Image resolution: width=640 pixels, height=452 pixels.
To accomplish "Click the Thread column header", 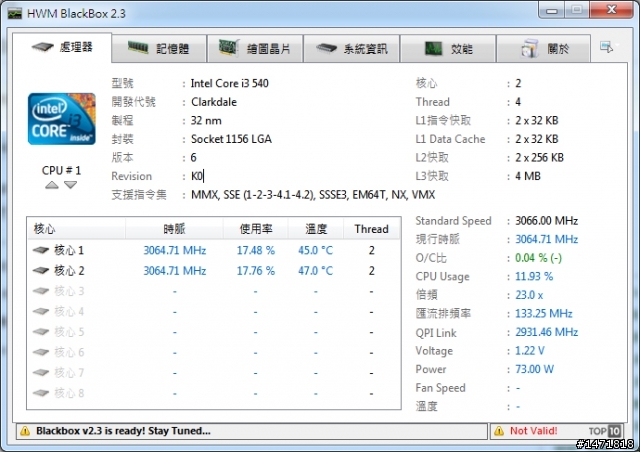I will point(371,229).
